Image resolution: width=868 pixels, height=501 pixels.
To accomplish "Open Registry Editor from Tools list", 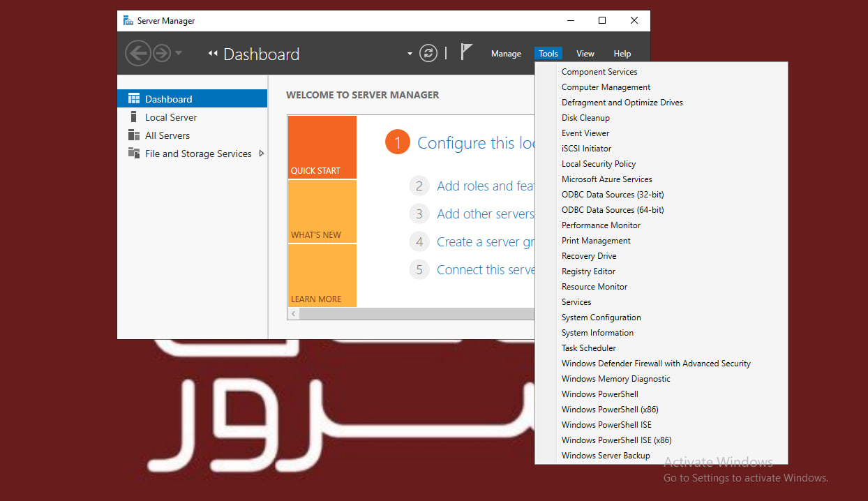I will 588,271.
